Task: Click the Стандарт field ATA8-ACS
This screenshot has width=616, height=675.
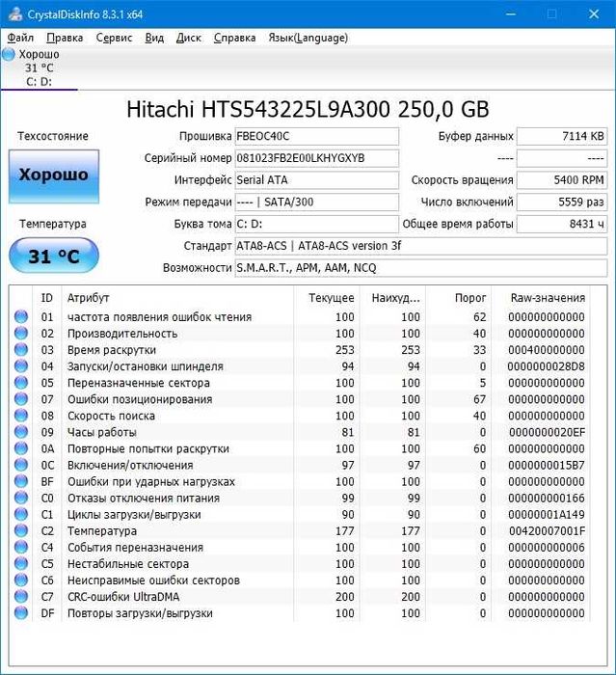Action: coord(421,246)
